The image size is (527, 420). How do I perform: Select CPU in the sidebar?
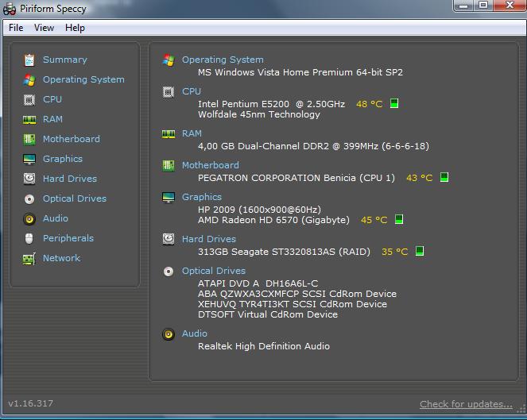coord(52,99)
